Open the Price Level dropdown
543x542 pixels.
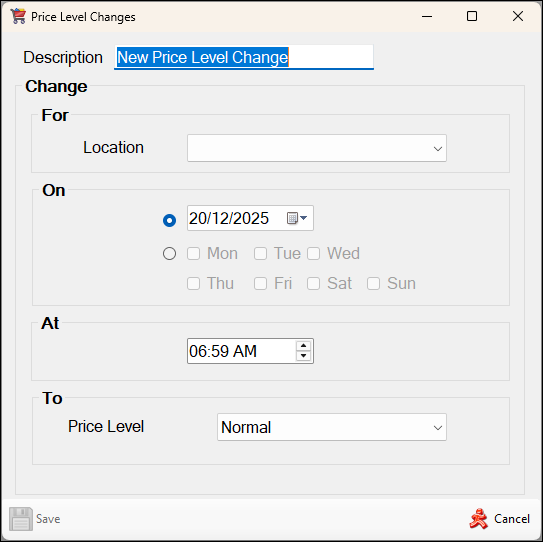[x=332, y=427]
